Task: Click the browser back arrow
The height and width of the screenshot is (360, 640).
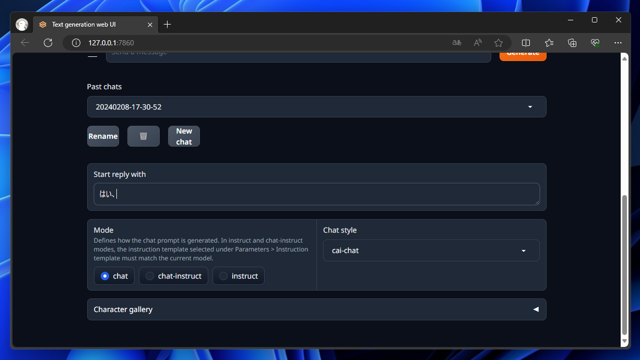Action: [x=25, y=42]
